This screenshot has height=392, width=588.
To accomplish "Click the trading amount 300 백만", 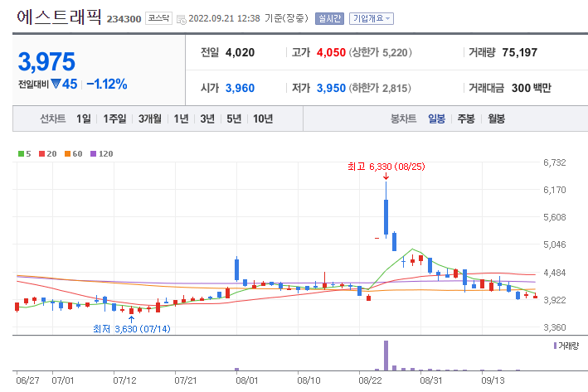I will [x=532, y=88].
